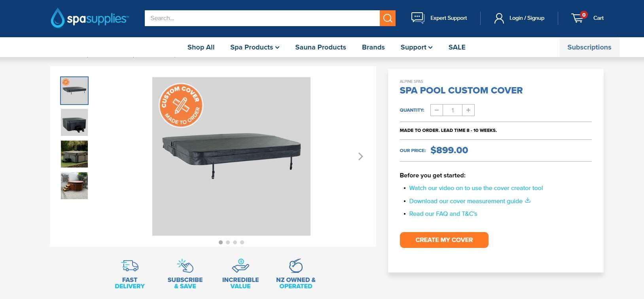Advance to the next product image
644x299 pixels.
360,156
